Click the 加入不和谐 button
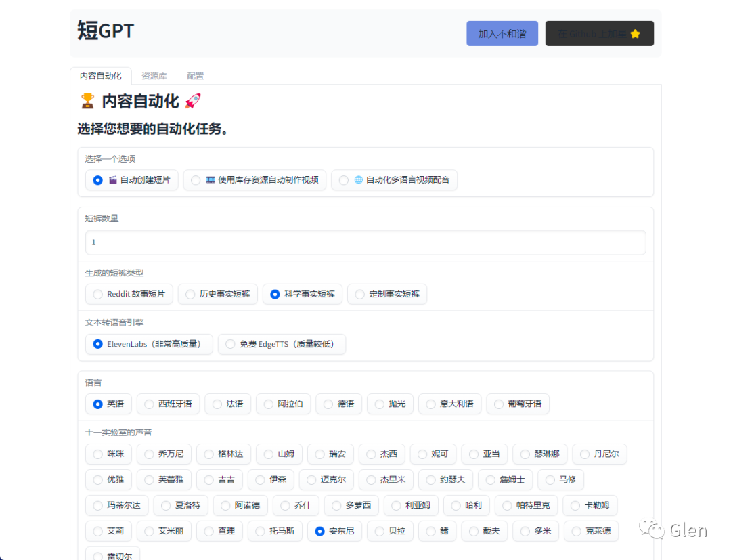The image size is (731, 560). point(502,33)
